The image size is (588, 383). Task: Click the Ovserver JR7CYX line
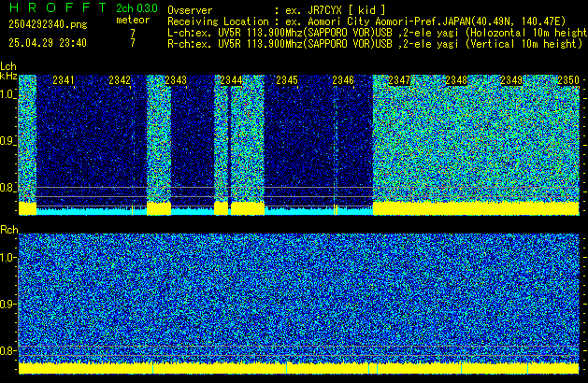click(x=277, y=10)
